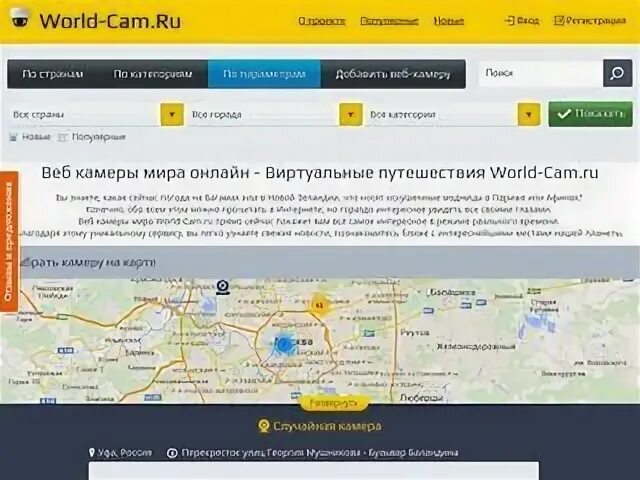Select the По параметрам tab
This screenshot has height=480, width=640.
(264, 74)
